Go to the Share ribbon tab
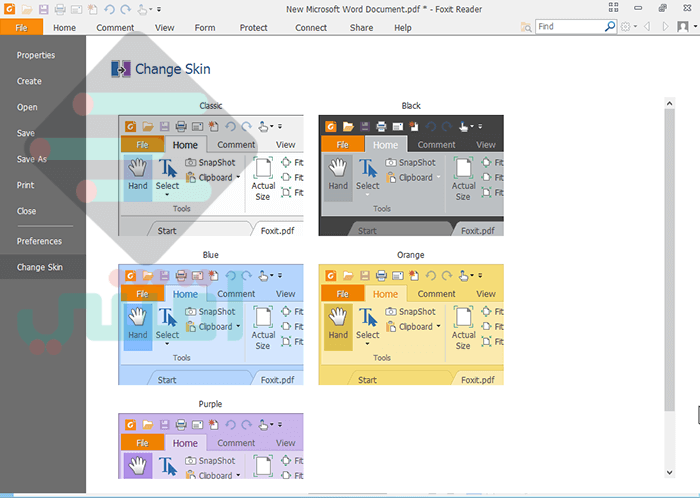 (x=361, y=28)
